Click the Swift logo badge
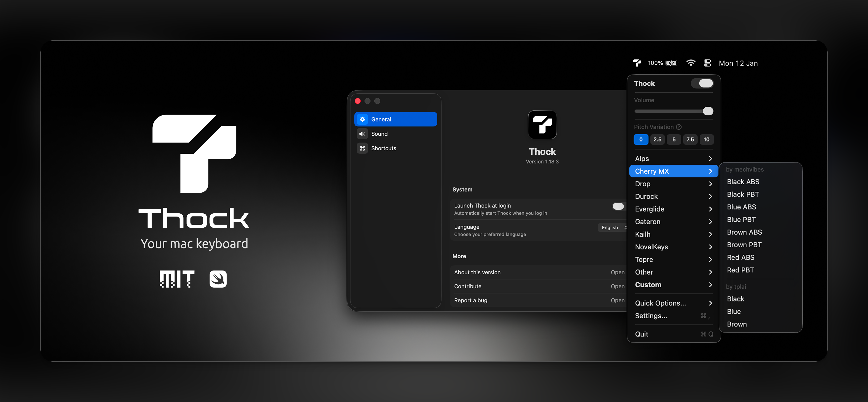 (x=218, y=279)
